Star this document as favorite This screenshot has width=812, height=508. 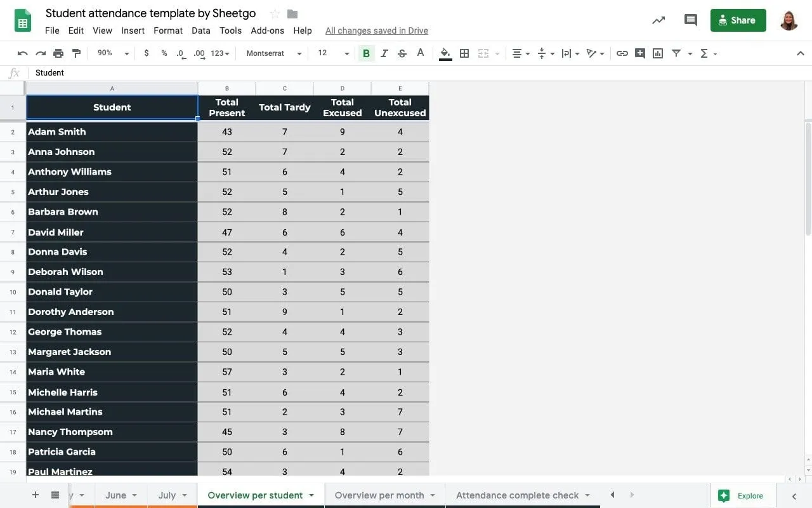(x=275, y=13)
